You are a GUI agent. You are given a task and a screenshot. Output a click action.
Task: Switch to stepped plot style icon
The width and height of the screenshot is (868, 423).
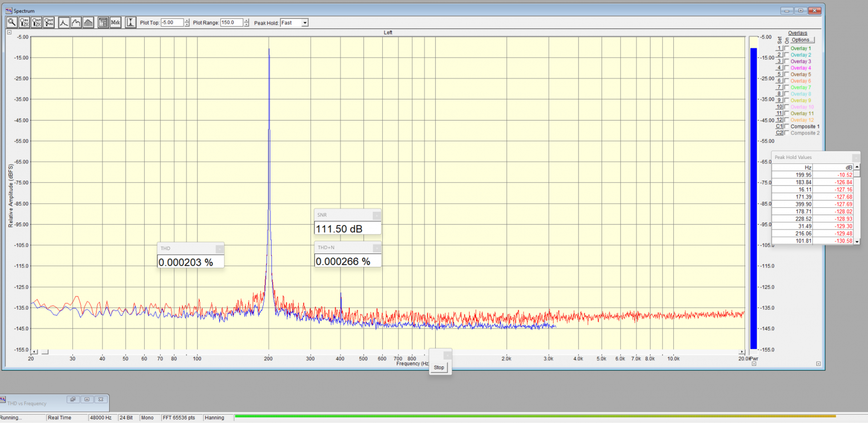click(x=76, y=22)
